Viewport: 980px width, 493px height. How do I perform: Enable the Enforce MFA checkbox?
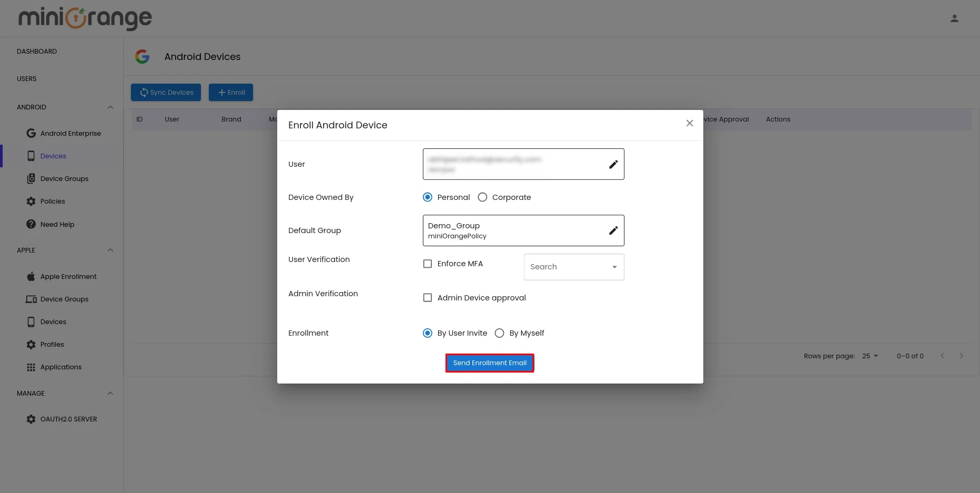click(428, 264)
